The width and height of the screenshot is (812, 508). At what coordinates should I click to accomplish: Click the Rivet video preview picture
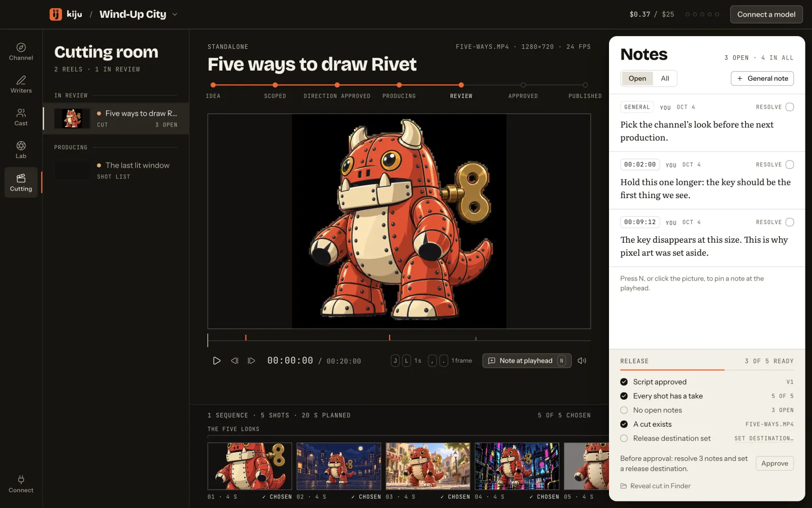tap(399, 221)
